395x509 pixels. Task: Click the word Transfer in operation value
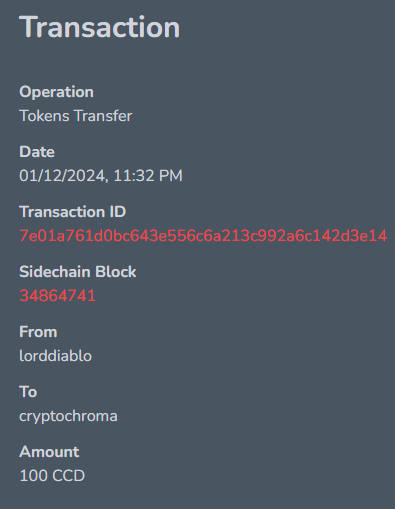[x=103, y=116]
